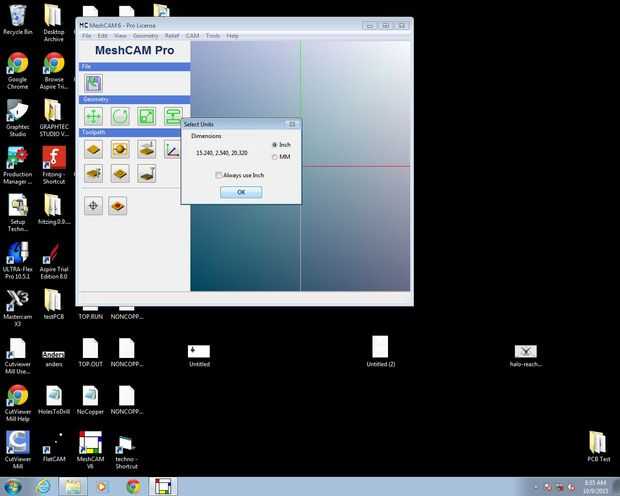Select the move geometry tool with green arrows
Image resolution: width=620 pixels, height=496 pixels.
pos(94,116)
